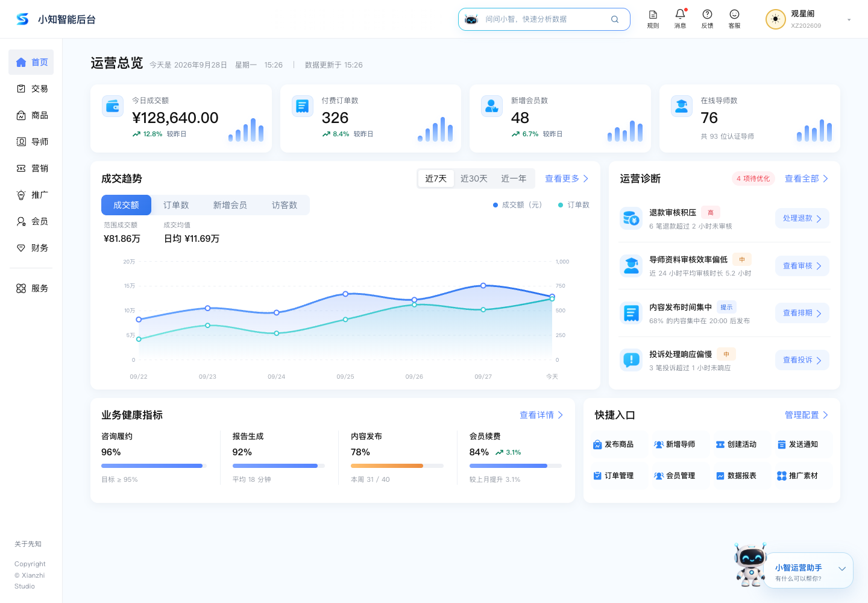Switch to the 新增会员 tab

pos(230,205)
